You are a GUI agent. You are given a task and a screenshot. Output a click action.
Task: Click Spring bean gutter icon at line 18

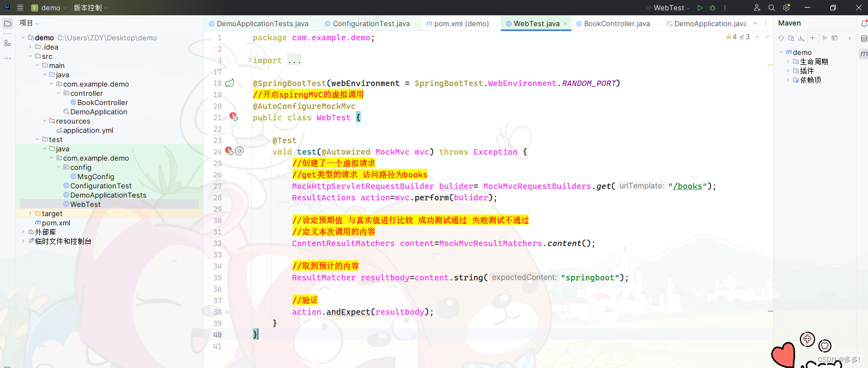(x=229, y=83)
